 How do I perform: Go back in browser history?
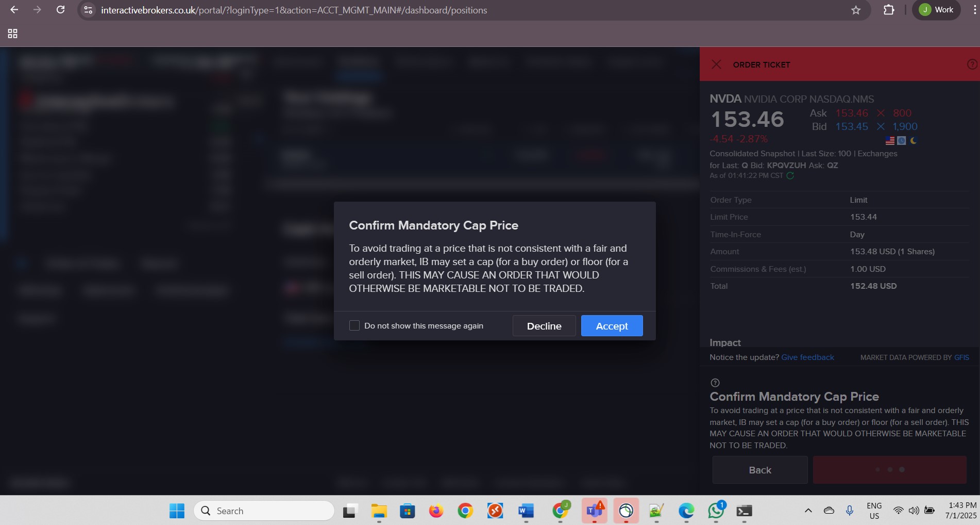point(14,10)
